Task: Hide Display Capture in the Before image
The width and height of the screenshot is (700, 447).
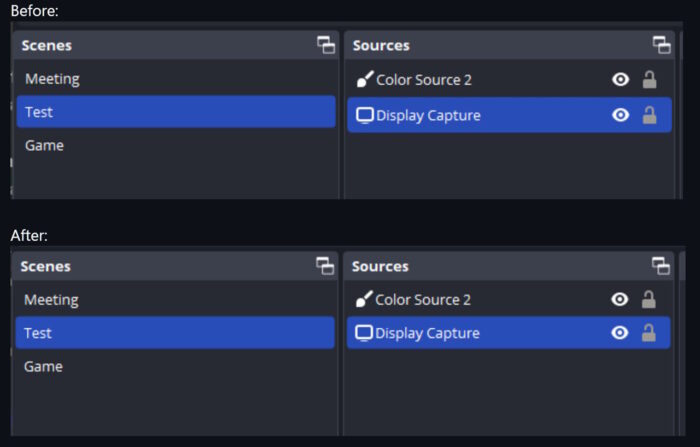Action: coord(620,115)
